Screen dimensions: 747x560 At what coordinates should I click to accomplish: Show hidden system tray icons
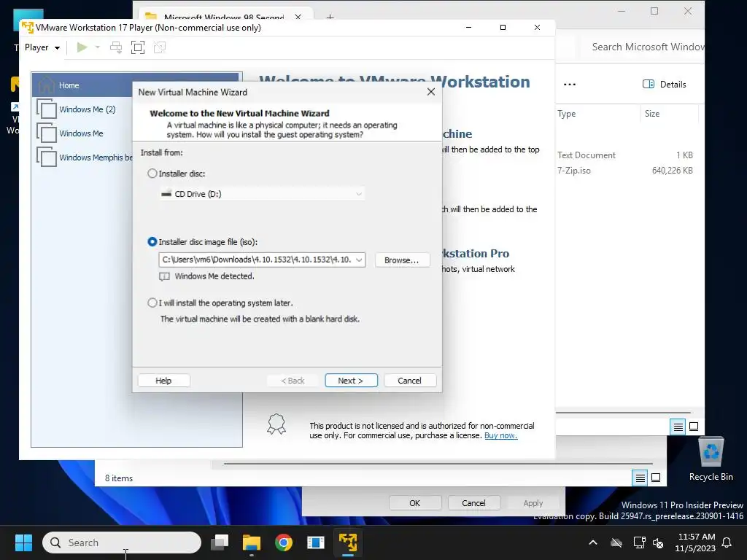[x=593, y=542]
